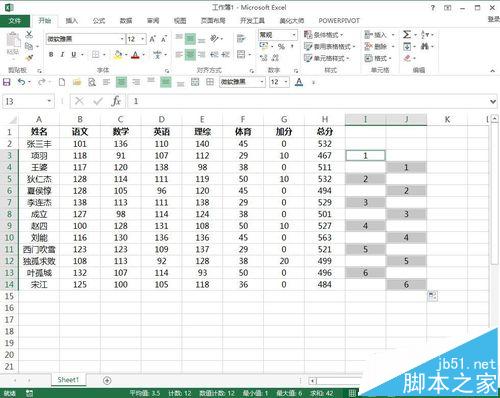Image resolution: width=500 pixels, height=398 pixels.
Task: Open the quick access toolbar font dropdown
Action: pyautogui.click(x=262, y=82)
